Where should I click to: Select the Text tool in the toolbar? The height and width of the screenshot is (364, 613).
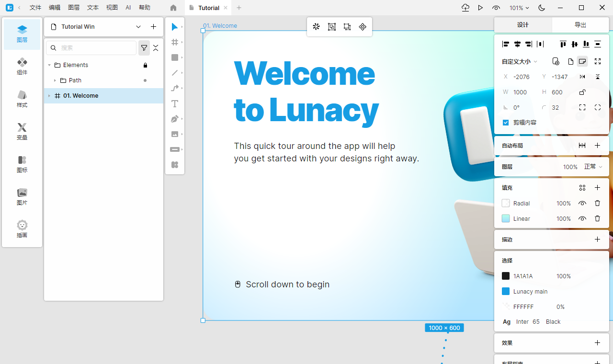click(174, 103)
